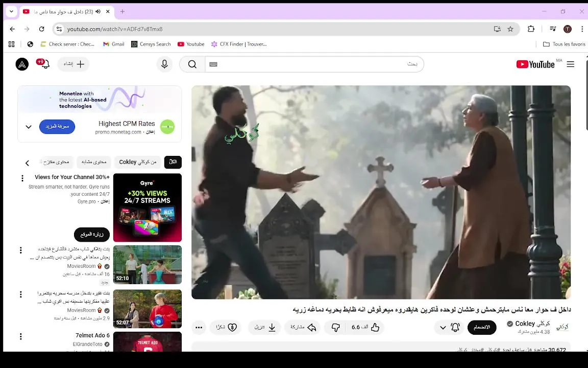Click معرفة المزيد on Monetag ad
Image resolution: width=588 pixels, height=368 pixels.
pyautogui.click(x=57, y=127)
